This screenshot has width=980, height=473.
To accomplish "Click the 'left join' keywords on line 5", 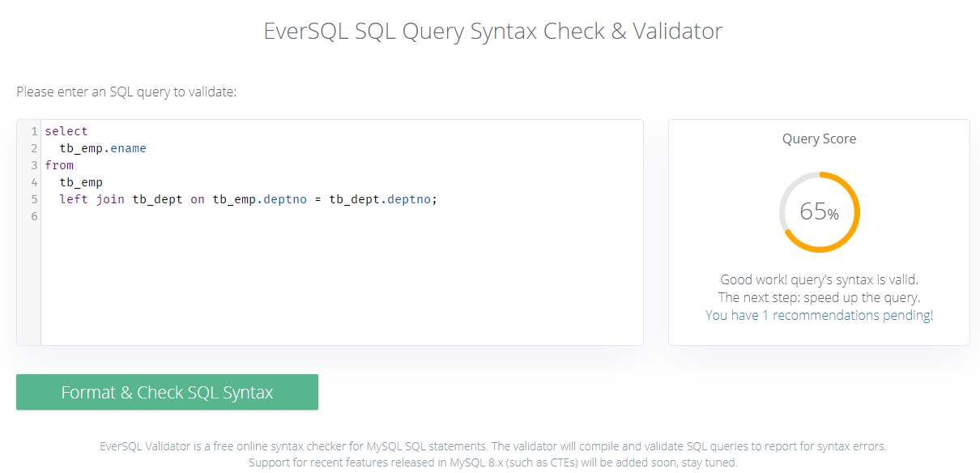I will pyautogui.click(x=92, y=199).
